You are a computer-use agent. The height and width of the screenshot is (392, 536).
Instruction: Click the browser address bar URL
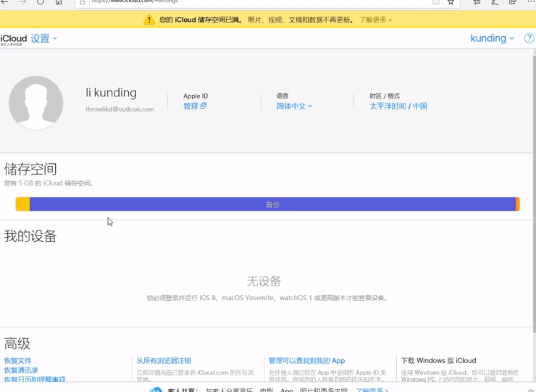[135, 1]
